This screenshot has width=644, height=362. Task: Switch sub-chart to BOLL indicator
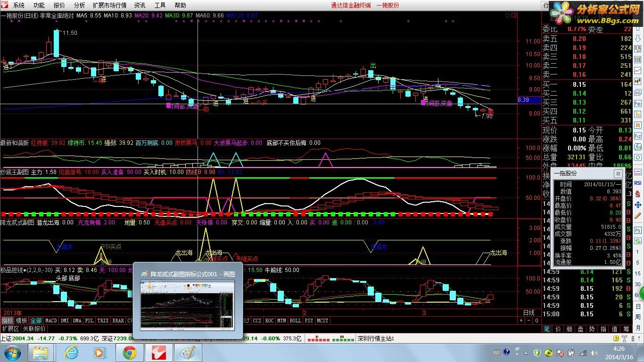(x=295, y=321)
